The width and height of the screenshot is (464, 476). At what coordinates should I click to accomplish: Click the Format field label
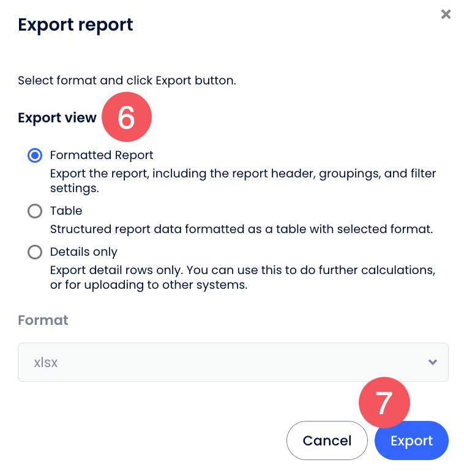(x=43, y=320)
